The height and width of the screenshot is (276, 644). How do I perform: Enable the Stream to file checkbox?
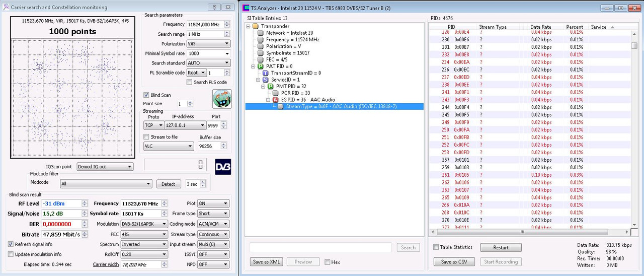point(146,137)
